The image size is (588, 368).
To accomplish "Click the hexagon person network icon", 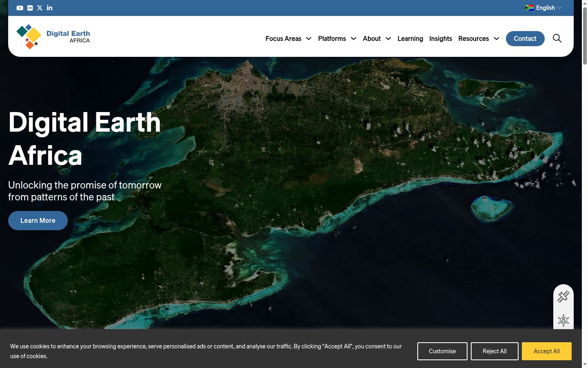I will tap(563, 321).
